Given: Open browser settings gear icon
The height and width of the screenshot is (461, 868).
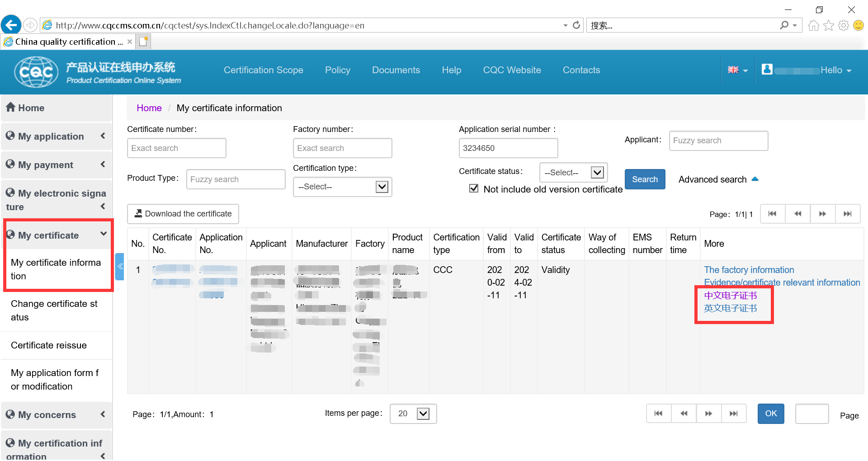Looking at the screenshot, I should click(844, 25).
